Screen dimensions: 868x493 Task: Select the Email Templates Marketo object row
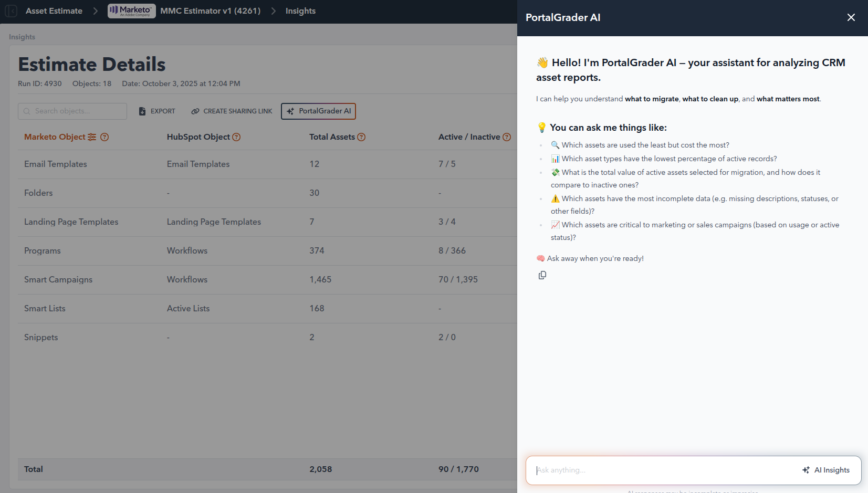[x=56, y=164]
